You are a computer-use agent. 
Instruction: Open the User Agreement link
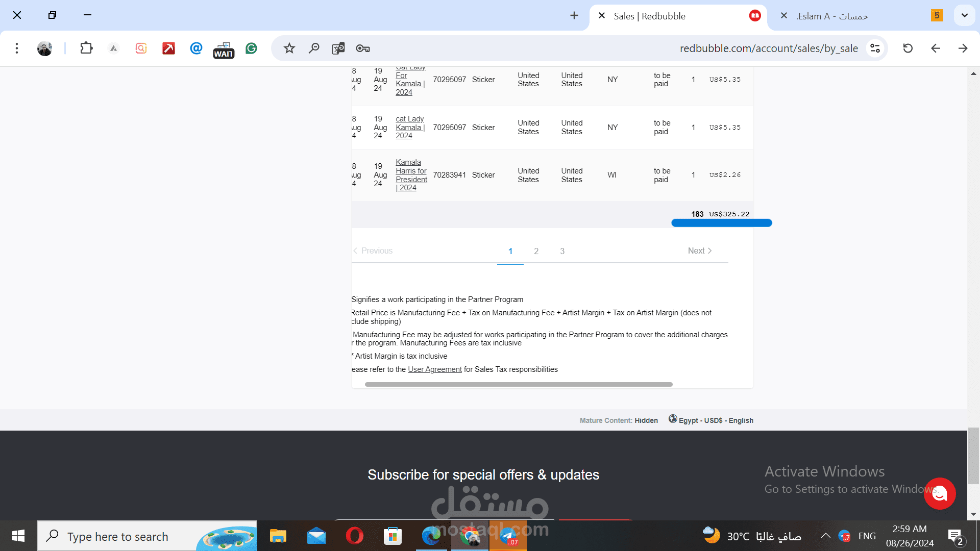click(x=434, y=369)
